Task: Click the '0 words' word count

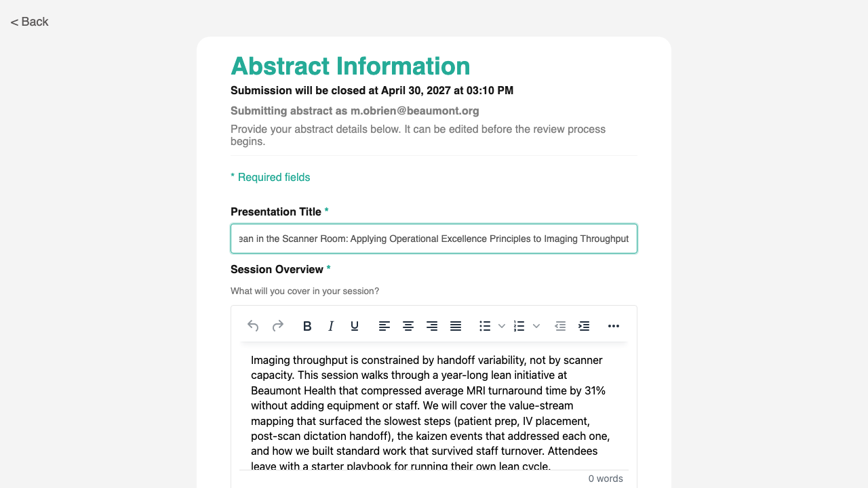Action: coord(606,479)
